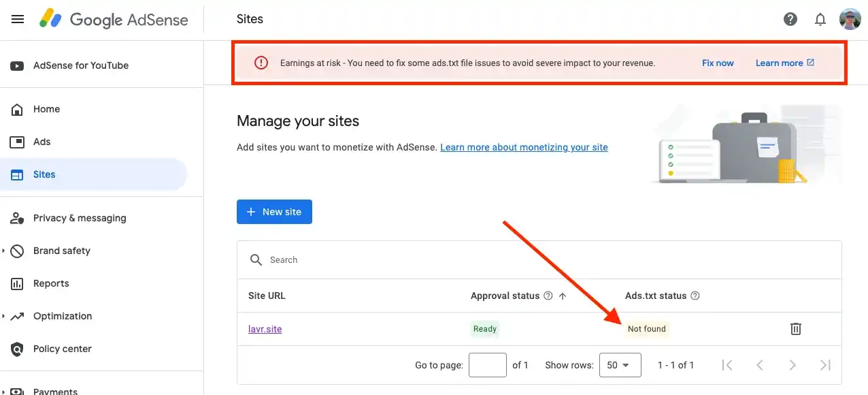Select the Reports icon
868x395 pixels.
18,283
